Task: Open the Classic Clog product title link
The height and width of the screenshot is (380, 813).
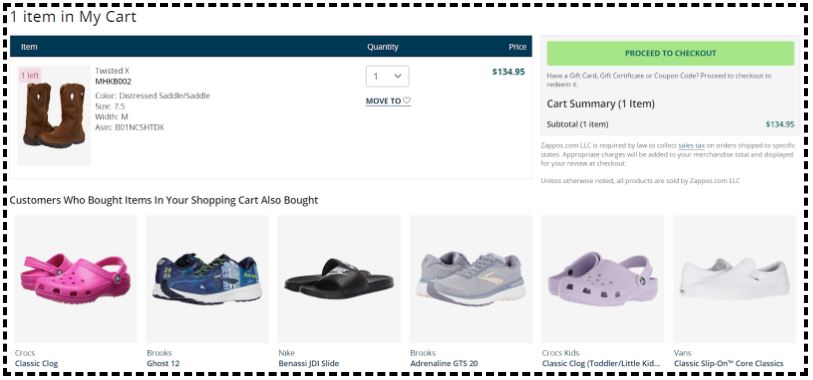Action: pos(36,363)
